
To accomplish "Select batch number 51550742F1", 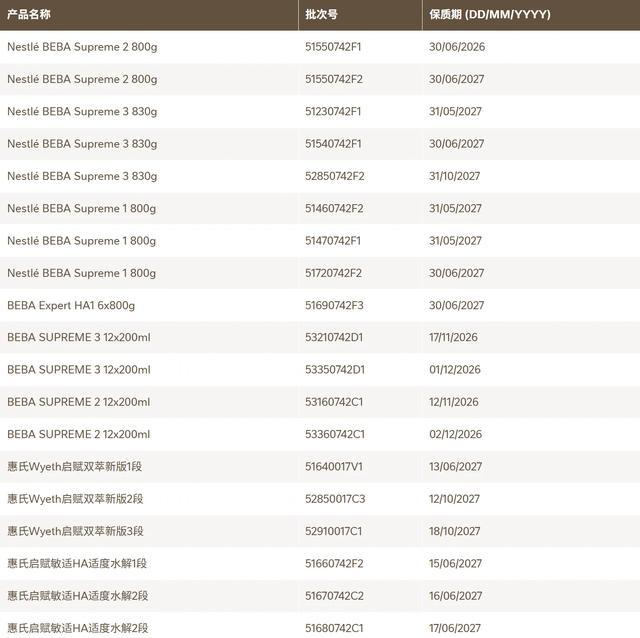I will (333, 47).
